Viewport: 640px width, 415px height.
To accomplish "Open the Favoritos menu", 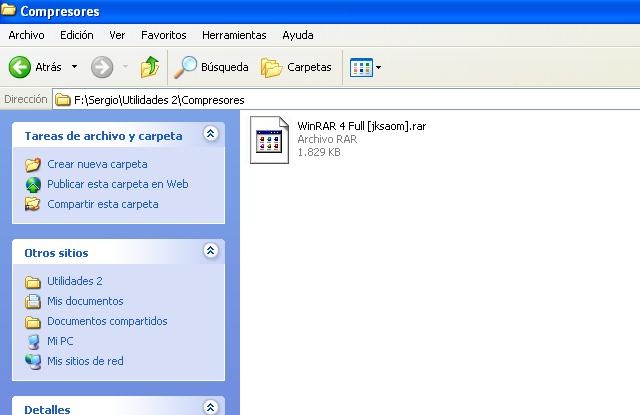I will [164, 35].
